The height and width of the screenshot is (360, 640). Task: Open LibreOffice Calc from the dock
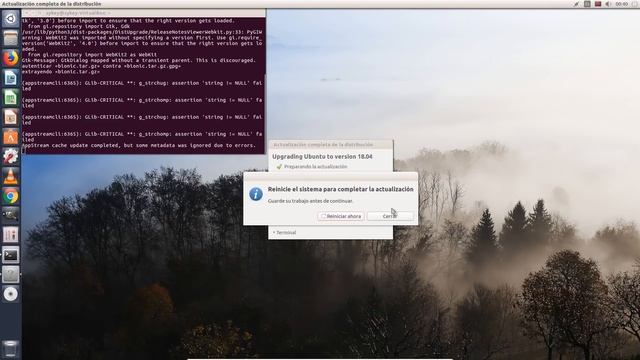11,98
